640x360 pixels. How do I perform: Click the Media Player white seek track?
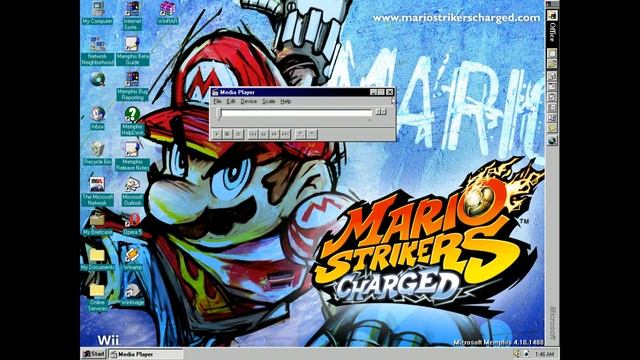pos(296,113)
